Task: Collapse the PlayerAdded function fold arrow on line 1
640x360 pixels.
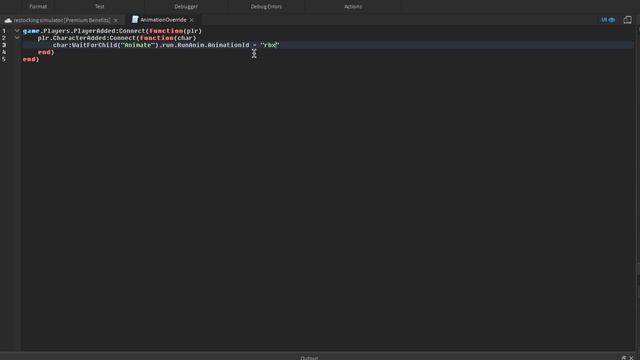Action: pos(17,31)
